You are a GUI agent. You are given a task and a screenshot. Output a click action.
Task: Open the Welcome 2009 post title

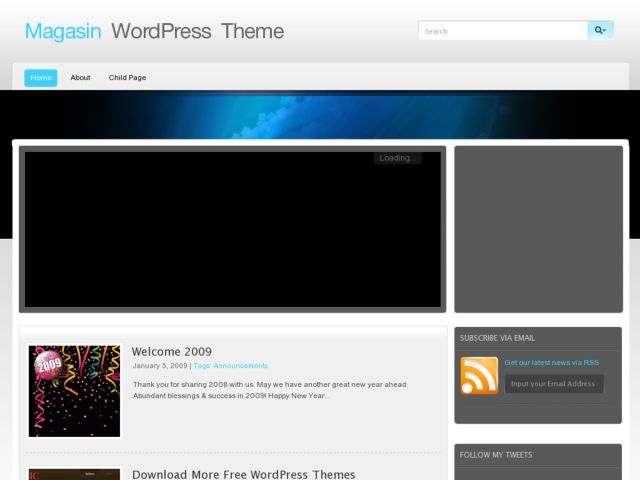click(x=172, y=351)
